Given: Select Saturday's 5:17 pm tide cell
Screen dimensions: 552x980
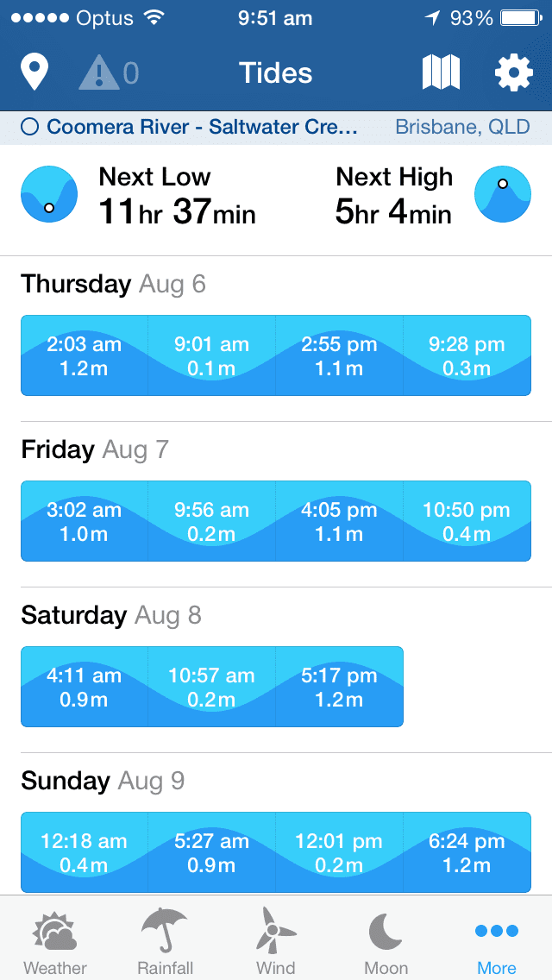Looking at the screenshot, I should [x=339, y=687].
